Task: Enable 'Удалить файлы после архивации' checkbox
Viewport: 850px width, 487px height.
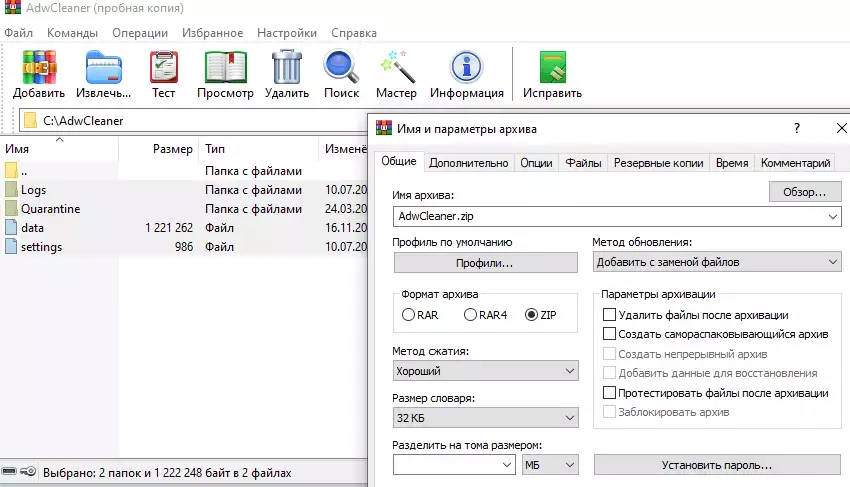Action: [609, 315]
